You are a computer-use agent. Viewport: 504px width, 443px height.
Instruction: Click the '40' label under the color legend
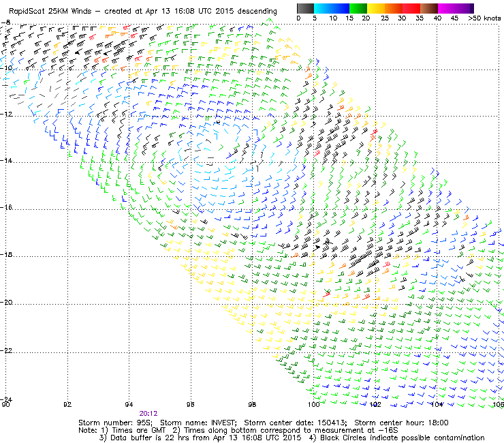coord(437,18)
